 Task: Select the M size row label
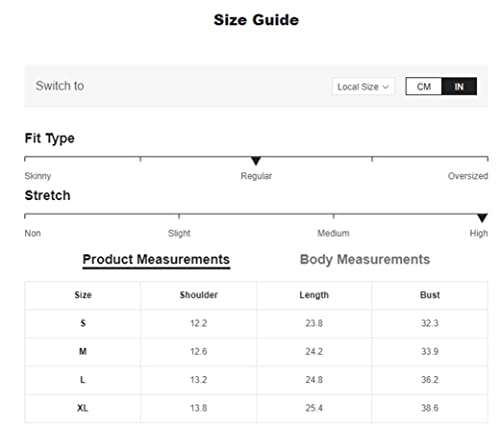83,351
